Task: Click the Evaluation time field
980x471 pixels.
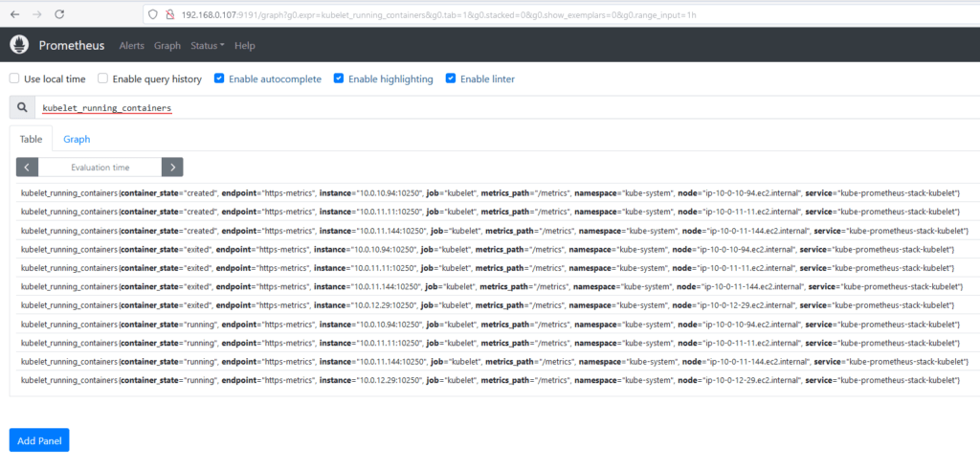Action: (100, 167)
